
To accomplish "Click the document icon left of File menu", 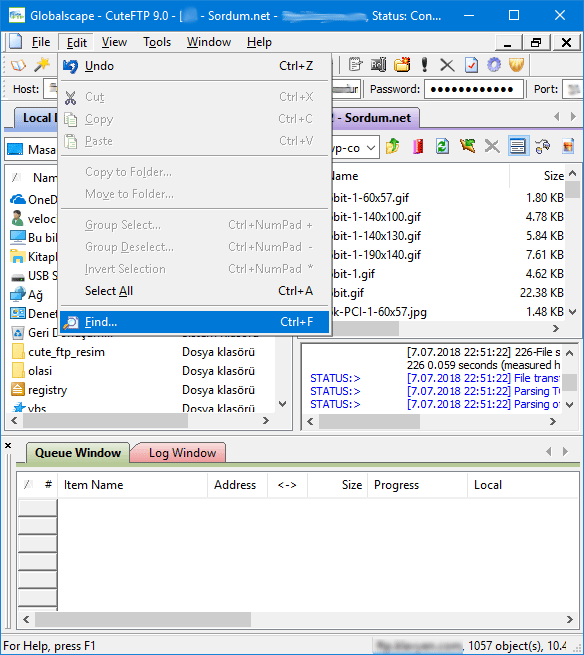I will click(16, 42).
